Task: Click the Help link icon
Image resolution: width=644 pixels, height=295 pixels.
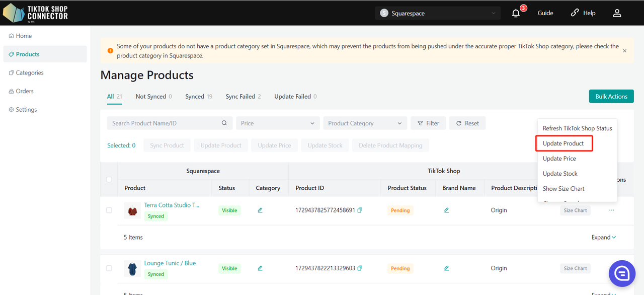Action: point(575,13)
